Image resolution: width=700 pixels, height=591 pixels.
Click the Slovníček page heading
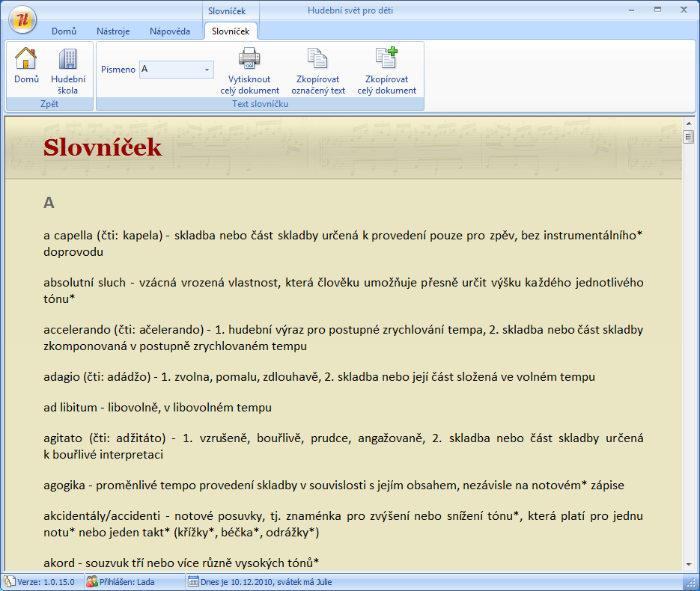[103, 147]
